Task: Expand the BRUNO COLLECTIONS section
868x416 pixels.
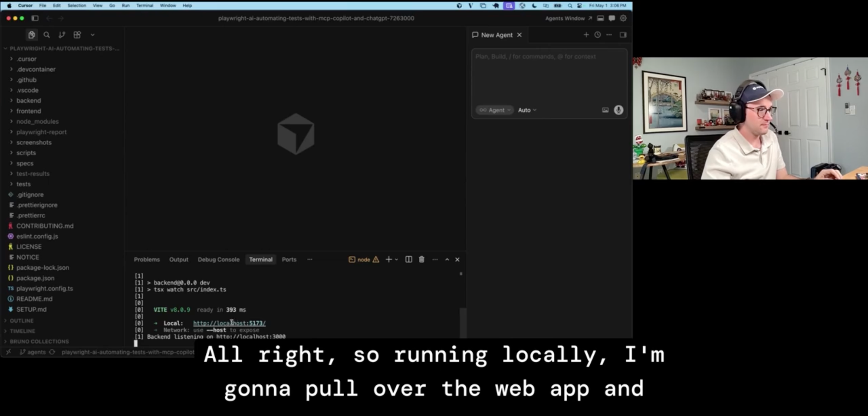Action: pyautogui.click(x=62, y=341)
